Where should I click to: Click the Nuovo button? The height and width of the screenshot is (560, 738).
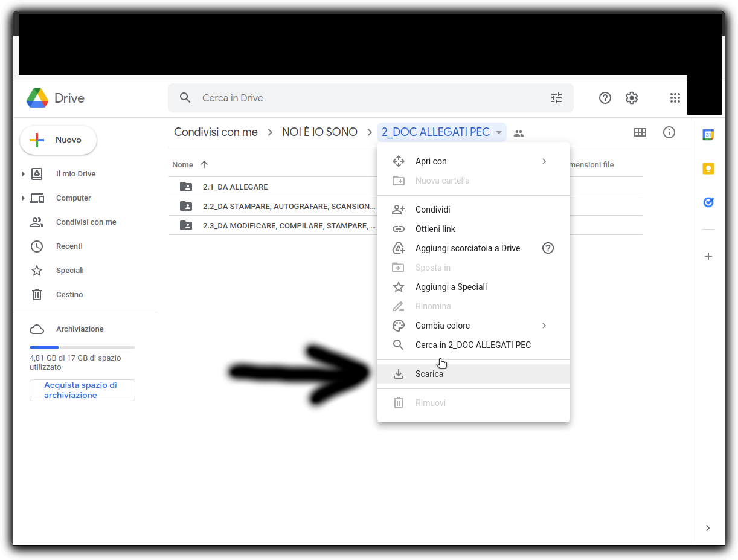click(59, 140)
